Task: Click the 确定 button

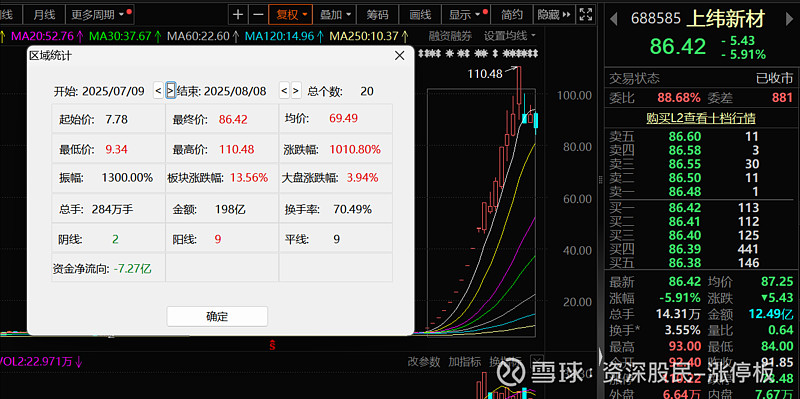Action: click(217, 316)
